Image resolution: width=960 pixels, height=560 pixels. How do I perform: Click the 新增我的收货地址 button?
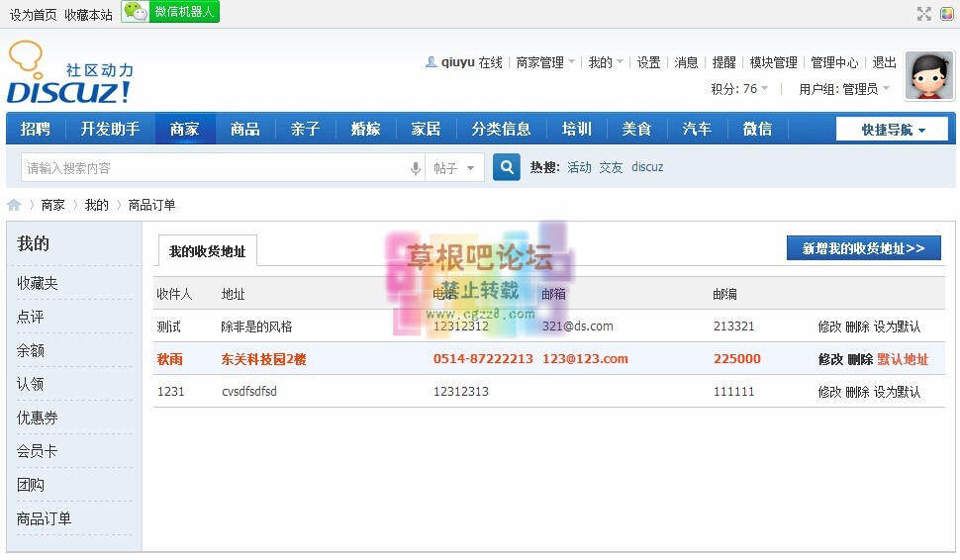click(x=863, y=248)
